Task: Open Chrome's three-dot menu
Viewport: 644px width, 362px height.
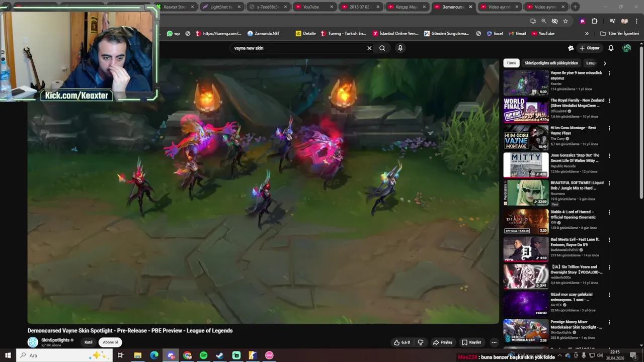Action: (x=636, y=21)
